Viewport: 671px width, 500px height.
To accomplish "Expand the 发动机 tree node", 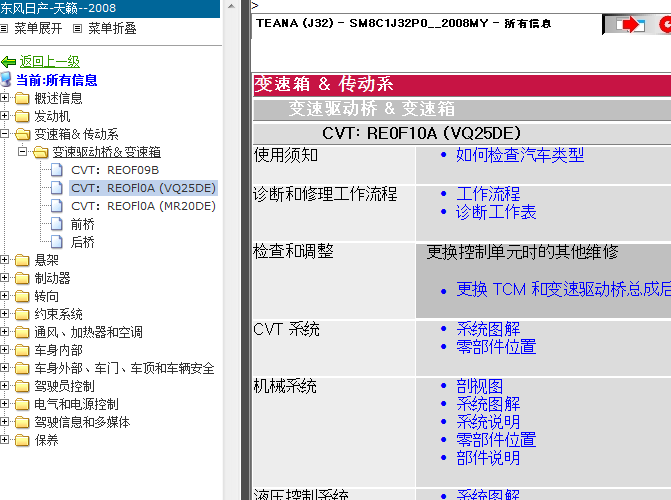I will click(4, 116).
